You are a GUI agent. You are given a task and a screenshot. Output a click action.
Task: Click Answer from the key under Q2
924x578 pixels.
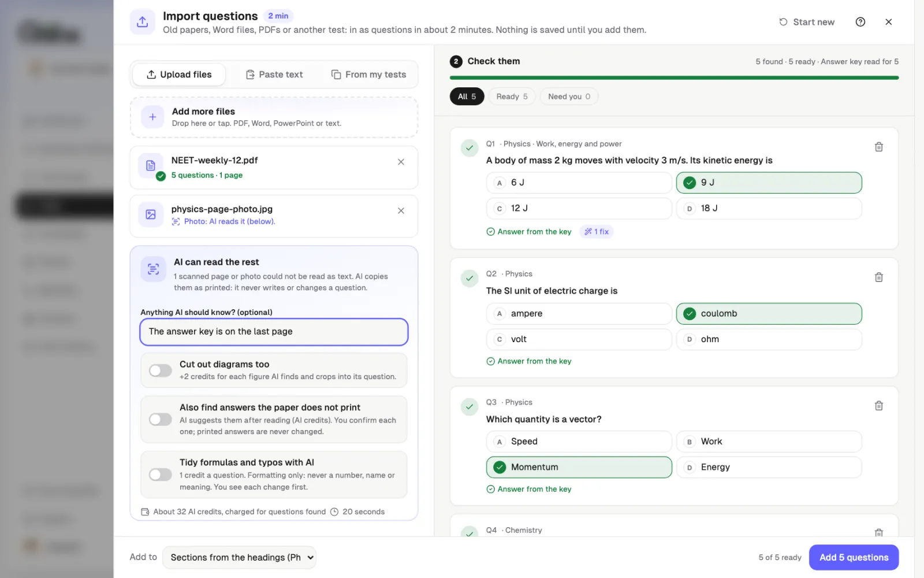click(529, 361)
